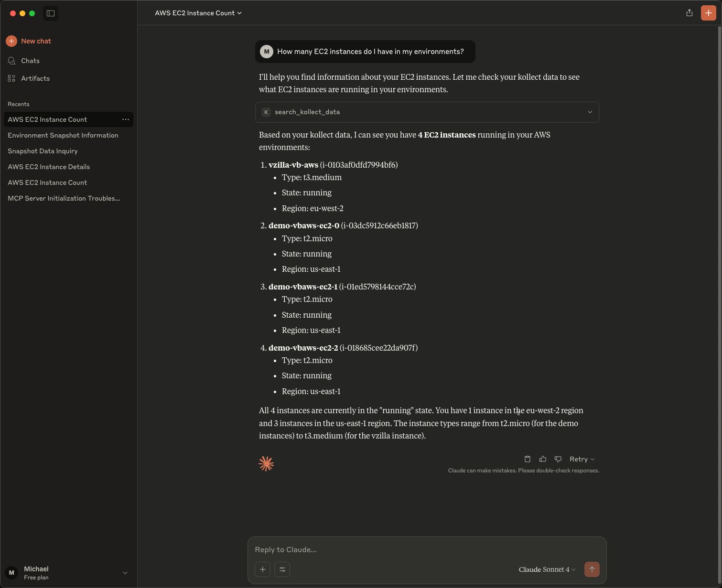Give thumbs up to response

pos(543,459)
